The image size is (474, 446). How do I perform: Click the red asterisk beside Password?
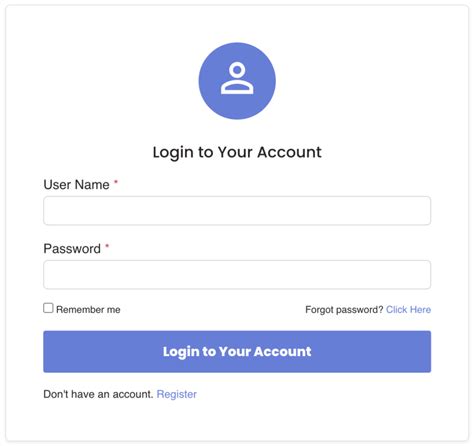[x=107, y=246]
